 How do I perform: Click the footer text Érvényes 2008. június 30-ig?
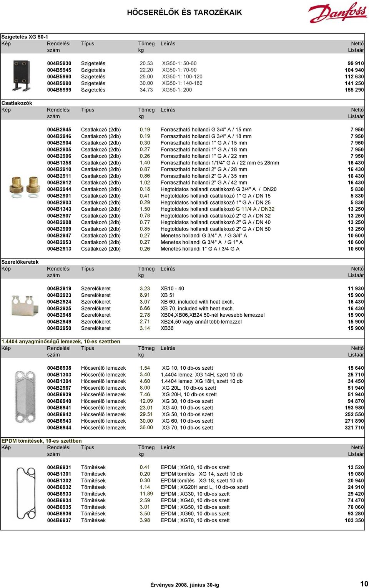tap(184, 585)
